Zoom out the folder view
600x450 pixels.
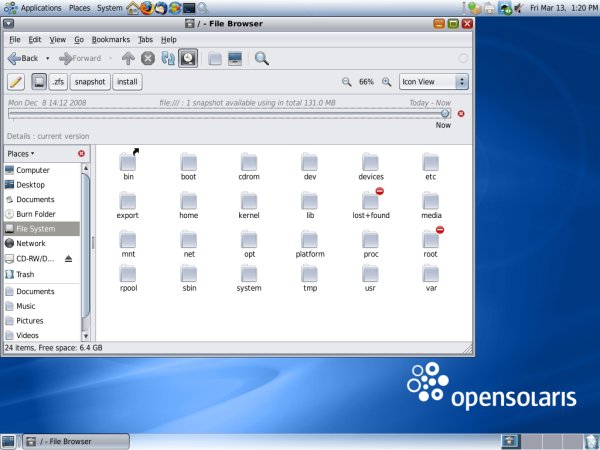coord(346,82)
